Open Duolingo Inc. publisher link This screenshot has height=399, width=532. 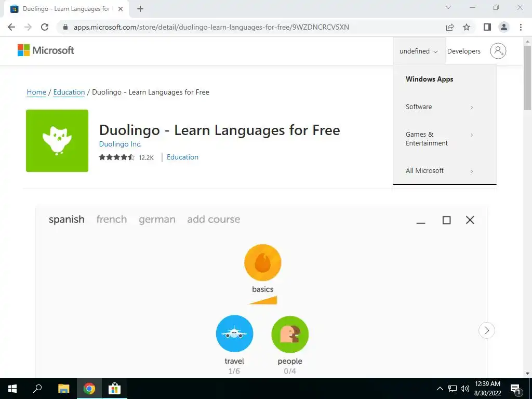click(x=120, y=144)
